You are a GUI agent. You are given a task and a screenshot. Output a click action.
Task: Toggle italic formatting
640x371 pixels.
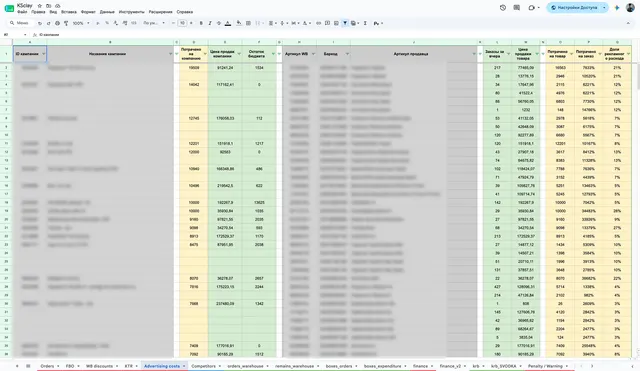[210, 23]
